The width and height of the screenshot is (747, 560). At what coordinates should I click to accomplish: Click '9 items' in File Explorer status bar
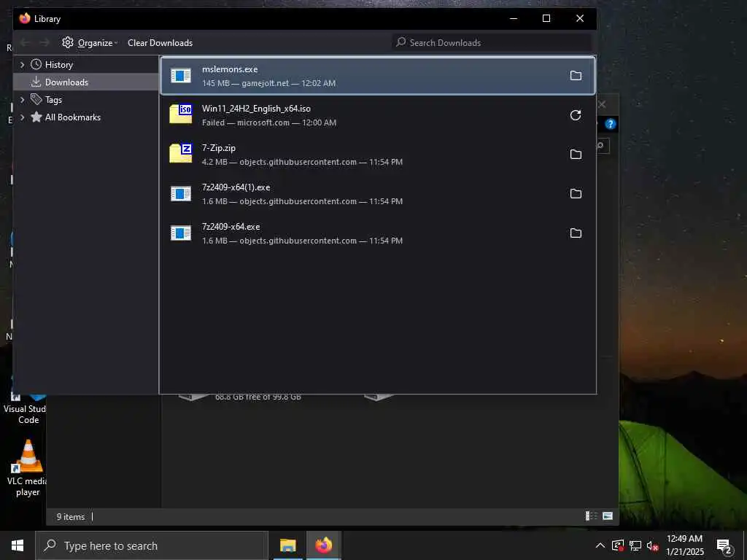71,517
